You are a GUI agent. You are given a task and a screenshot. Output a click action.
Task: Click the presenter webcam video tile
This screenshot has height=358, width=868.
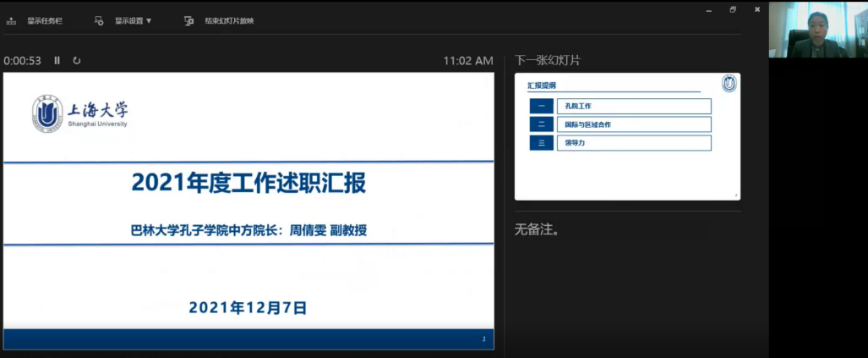[818, 30]
